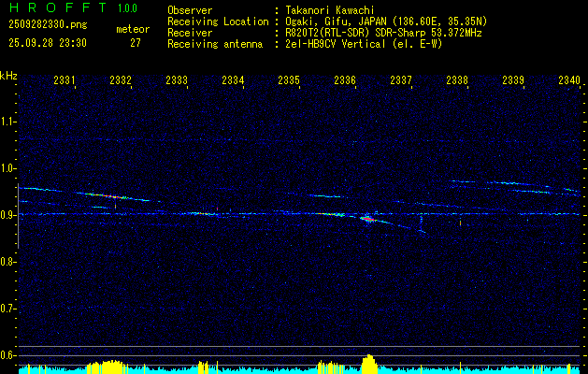Click the 0.6 kHz axis label
The image size is (588, 374).
[7, 355]
